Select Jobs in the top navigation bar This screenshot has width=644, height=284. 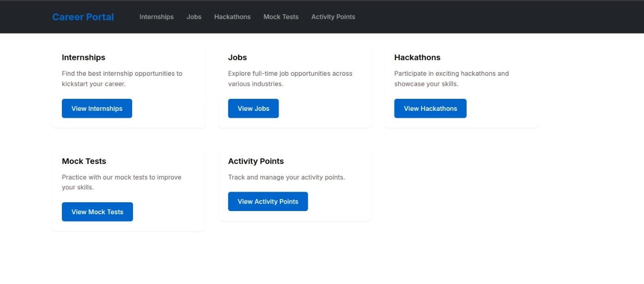194,17
